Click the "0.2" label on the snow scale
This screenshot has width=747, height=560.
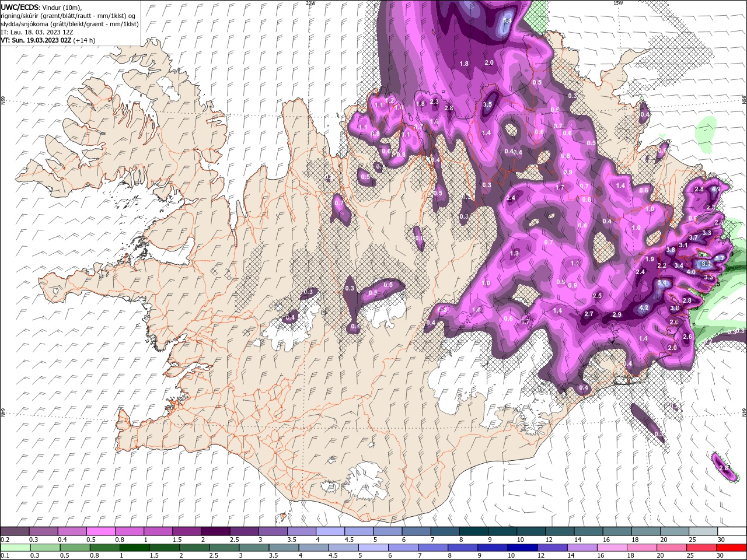[5, 540]
